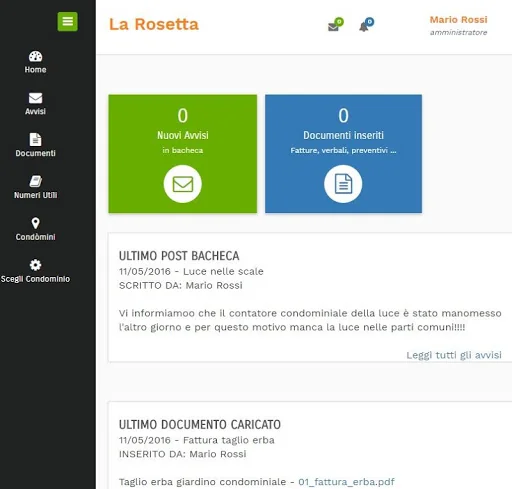The image size is (512, 489).
Task: Click the La Rosetta title
Action: click(154, 24)
